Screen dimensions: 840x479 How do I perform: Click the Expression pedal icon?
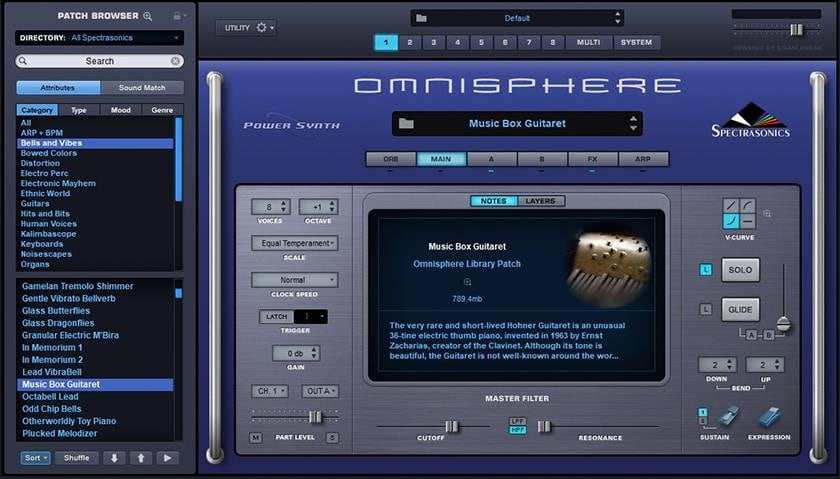769,416
